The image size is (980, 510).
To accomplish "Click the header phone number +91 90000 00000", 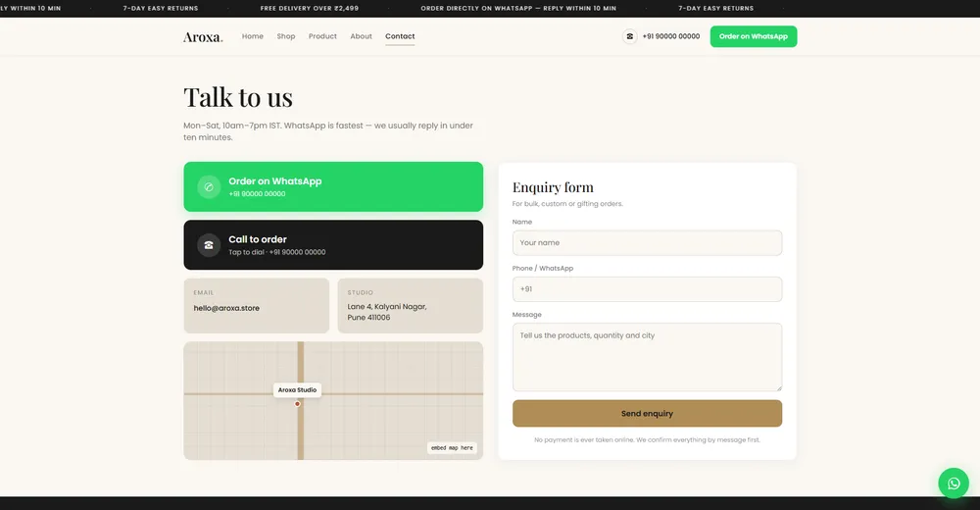I will 671,36.
